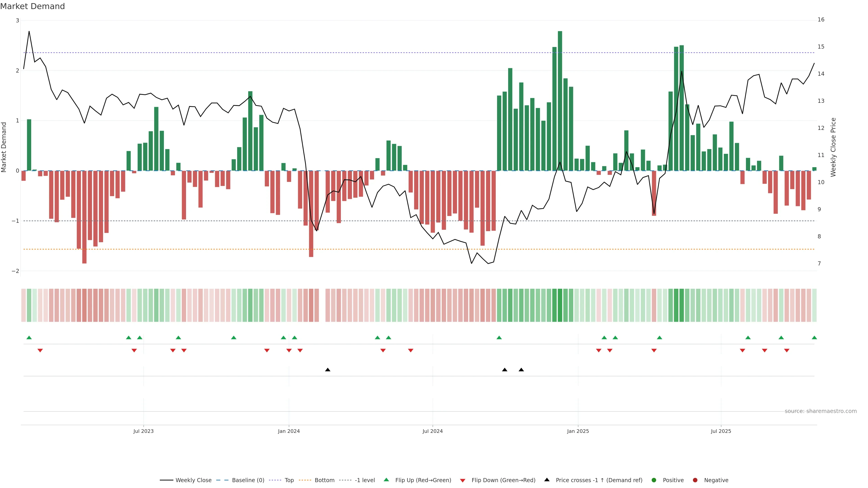Click the Jan 2024 axis label
Screen dimensions: 868x488
coord(289,432)
